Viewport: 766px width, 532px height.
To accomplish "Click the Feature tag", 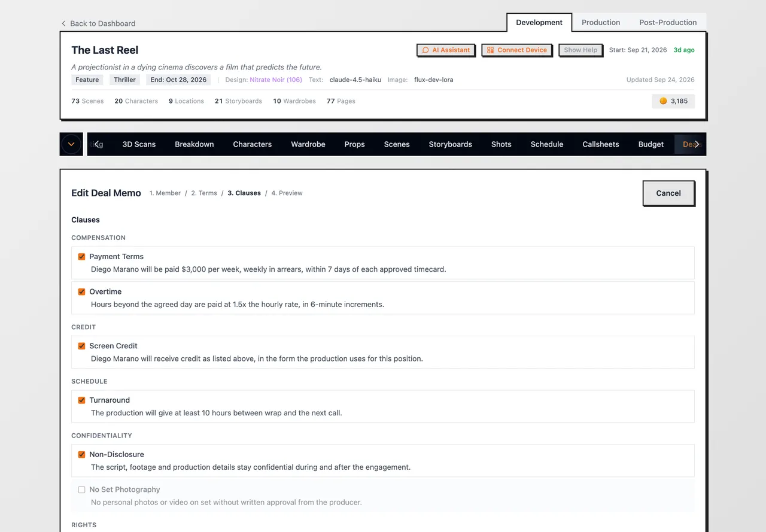I will [x=87, y=80].
